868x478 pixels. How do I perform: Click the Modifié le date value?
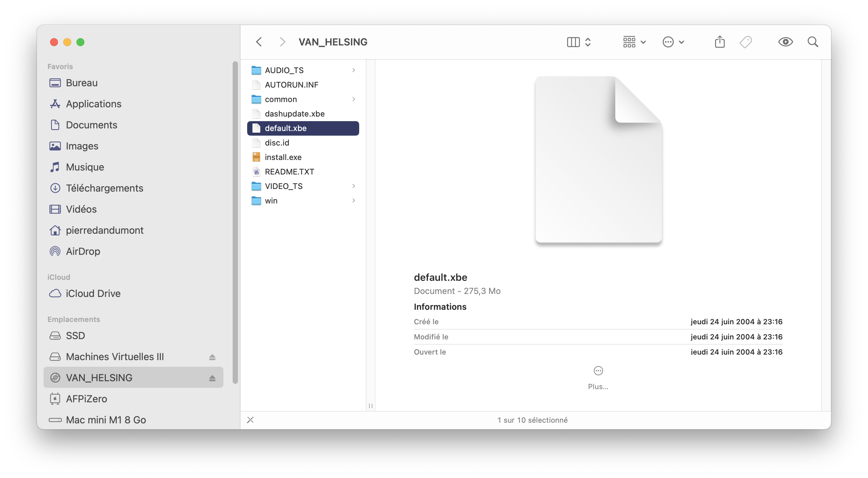click(736, 337)
